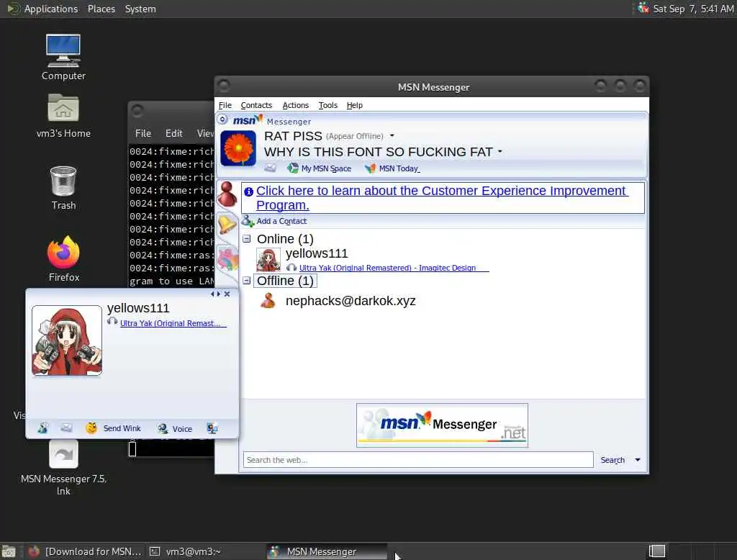The height and width of the screenshot is (560, 737).
Task: Click the send e-mail envelope icon in contact card
Action: click(x=66, y=428)
